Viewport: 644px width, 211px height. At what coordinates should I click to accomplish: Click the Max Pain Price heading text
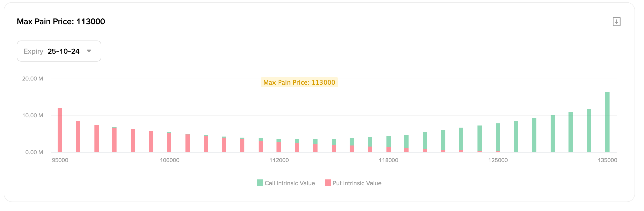(61, 21)
